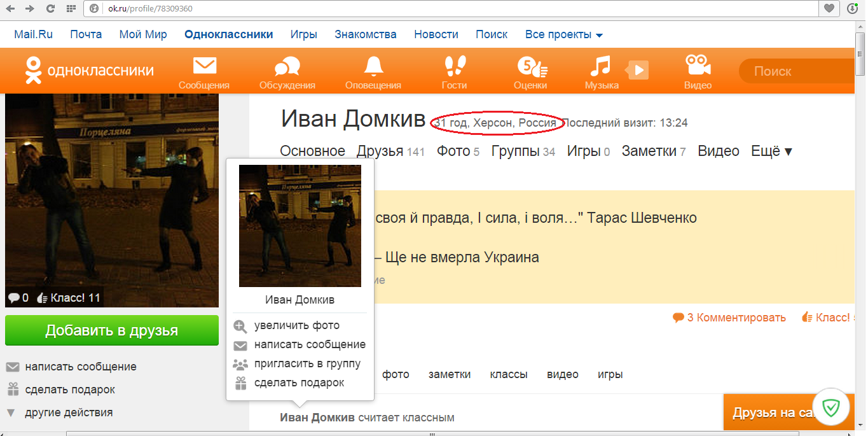Switch to the Друзья 141 tab
Viewport: 868px width, 436px height.
click(x=390, y=151)
